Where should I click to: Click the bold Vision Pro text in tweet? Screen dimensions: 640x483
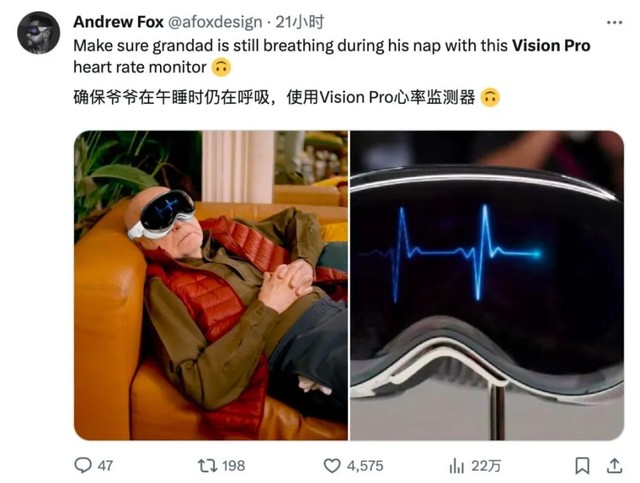[x=551, y=45]
